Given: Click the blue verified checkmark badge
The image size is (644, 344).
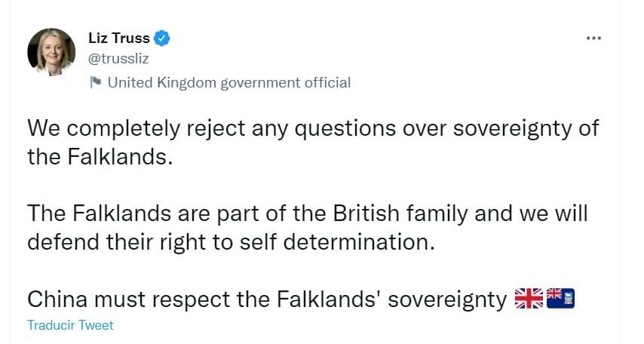Looking at the screenshot, I should (162, 38).
